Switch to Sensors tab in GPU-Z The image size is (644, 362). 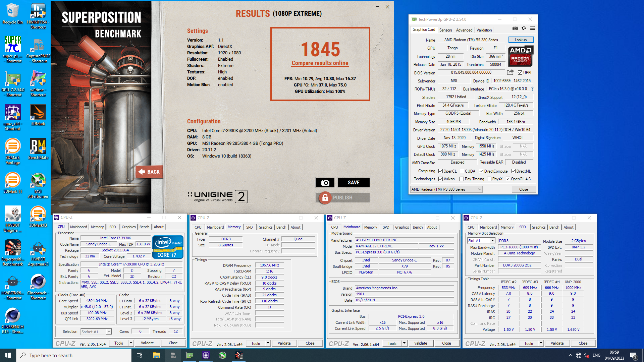(x=445, y=30)
